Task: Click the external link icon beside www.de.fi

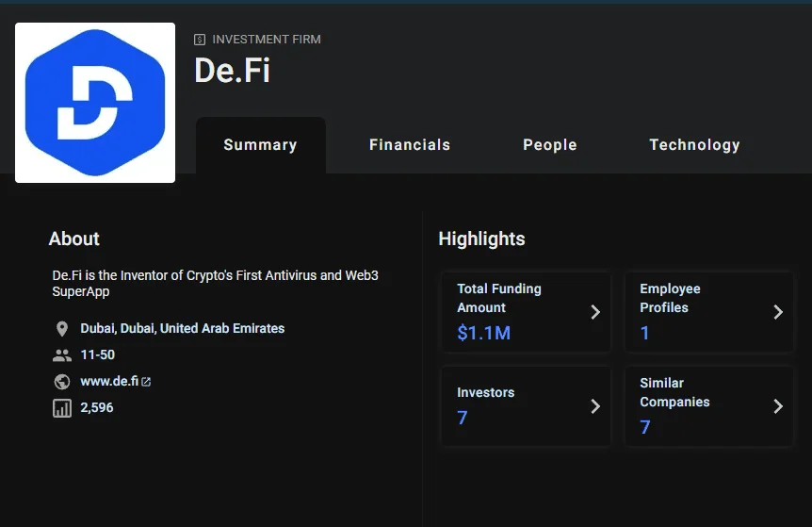Action: [x=146, y=382]
